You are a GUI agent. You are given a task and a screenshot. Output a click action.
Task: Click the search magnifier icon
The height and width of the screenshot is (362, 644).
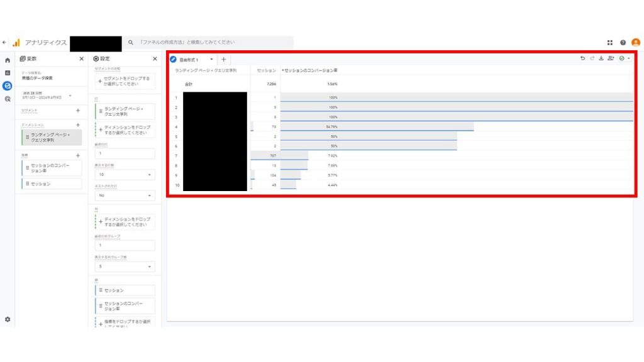pyautogui.click(x=131, y=42)
